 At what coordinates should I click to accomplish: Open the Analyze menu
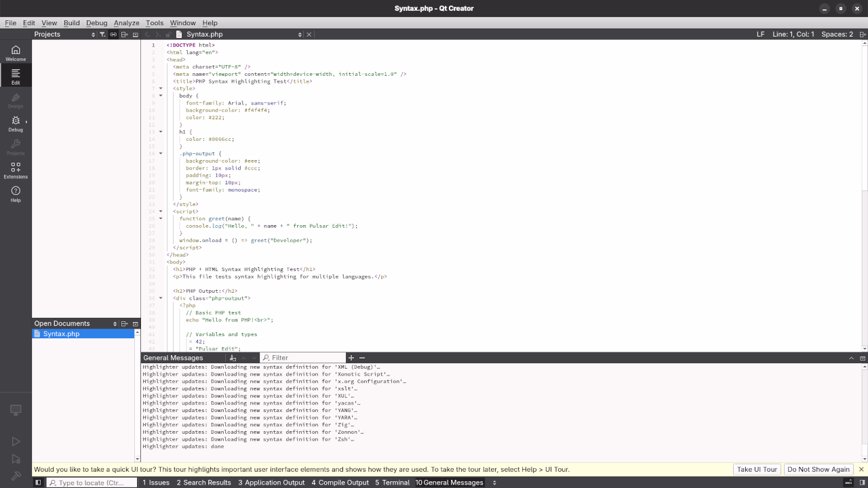pyautogui.click(x=126, y=22)
